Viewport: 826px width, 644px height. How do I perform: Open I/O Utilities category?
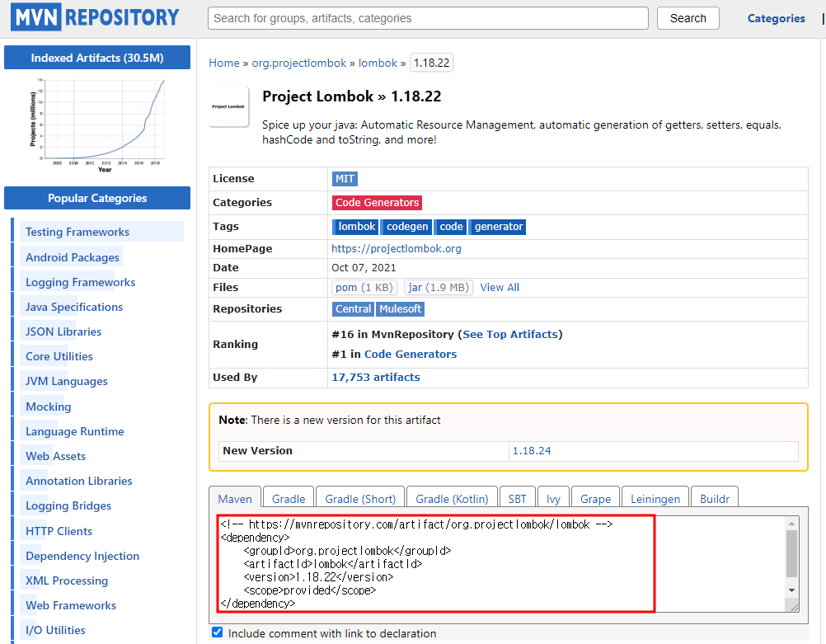pyautogui.click(x=56, y=630)
